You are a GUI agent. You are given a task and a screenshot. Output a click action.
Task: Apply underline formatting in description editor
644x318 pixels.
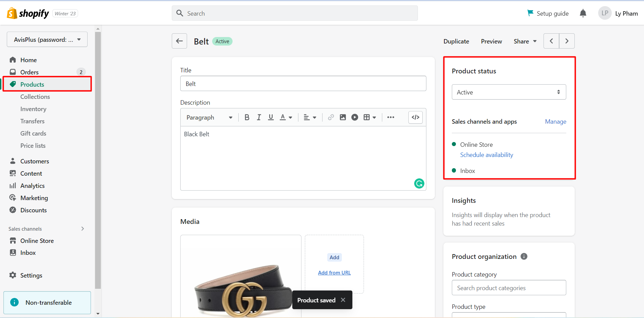[271, 117]
